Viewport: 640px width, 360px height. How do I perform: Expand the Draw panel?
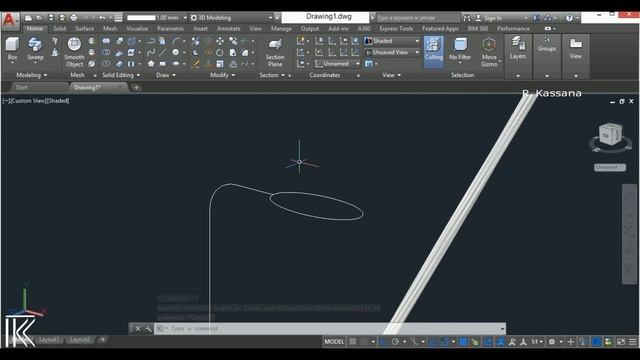tap(166, 75)
